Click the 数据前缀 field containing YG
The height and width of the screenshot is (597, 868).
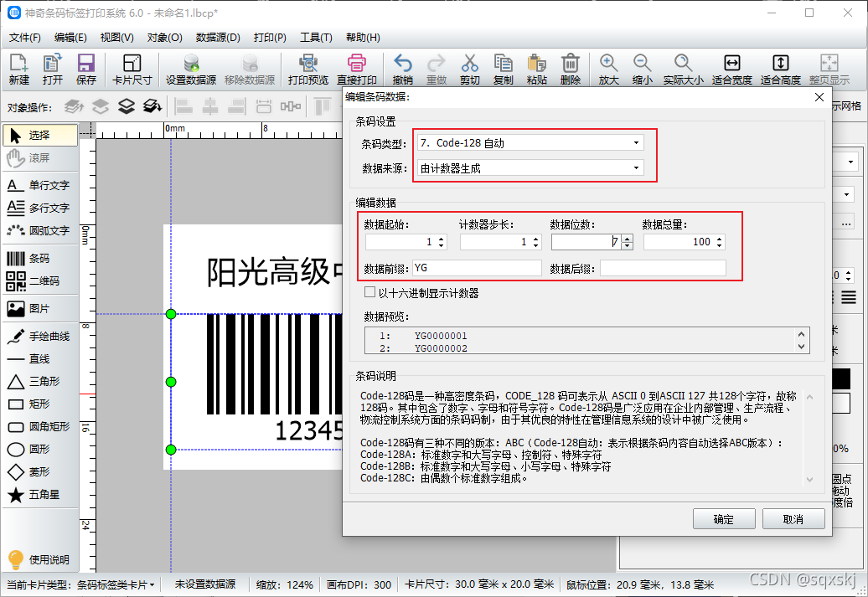click(x=477, y=268)
